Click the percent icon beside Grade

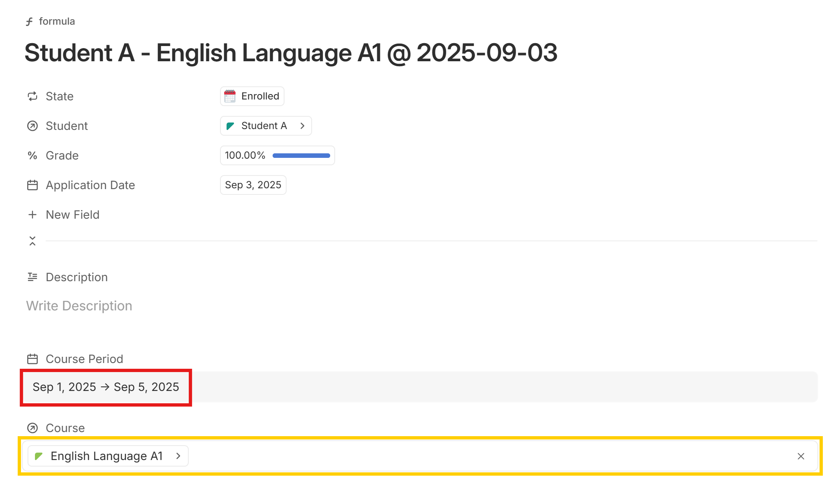tap(32, 155)
